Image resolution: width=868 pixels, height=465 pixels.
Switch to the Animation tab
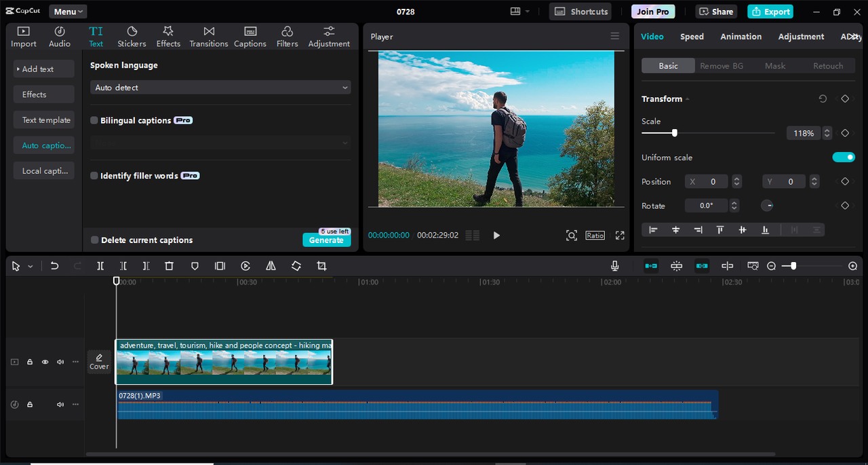tap(741, 37)
